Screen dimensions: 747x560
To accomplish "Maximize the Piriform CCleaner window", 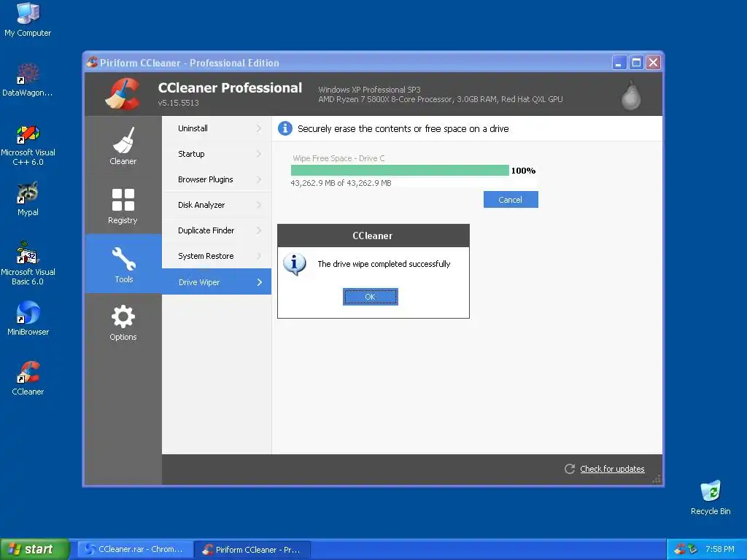I will pos(636,63).
